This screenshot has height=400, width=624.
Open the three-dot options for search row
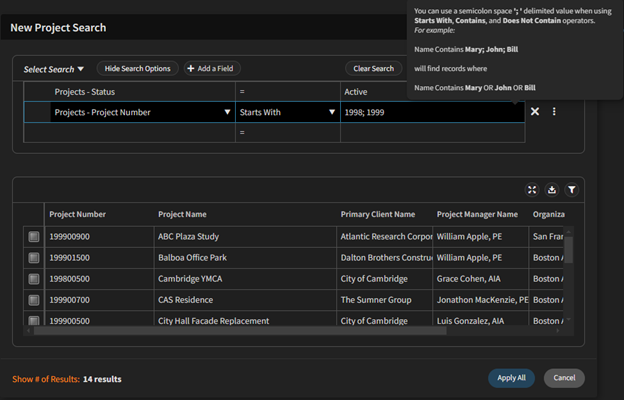tap(554, 112)
